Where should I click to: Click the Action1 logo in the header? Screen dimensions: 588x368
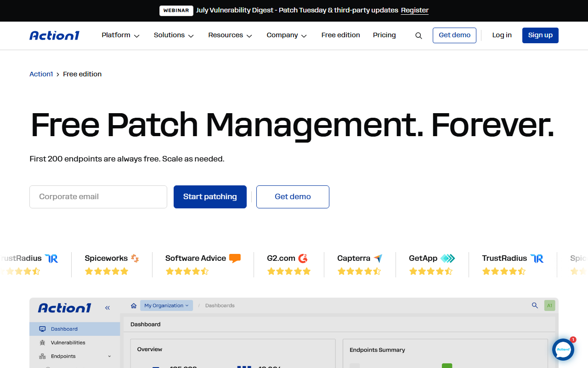(x=54, y=35)
